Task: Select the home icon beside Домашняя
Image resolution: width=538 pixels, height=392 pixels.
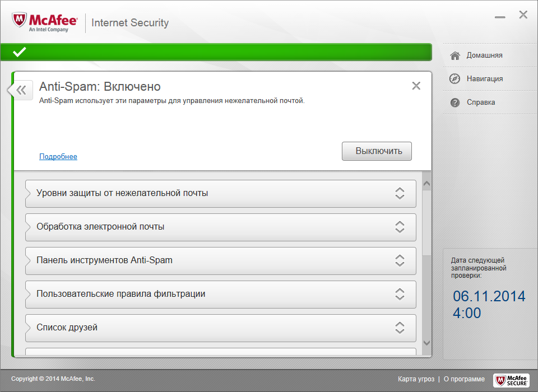Action: (455, 55)
